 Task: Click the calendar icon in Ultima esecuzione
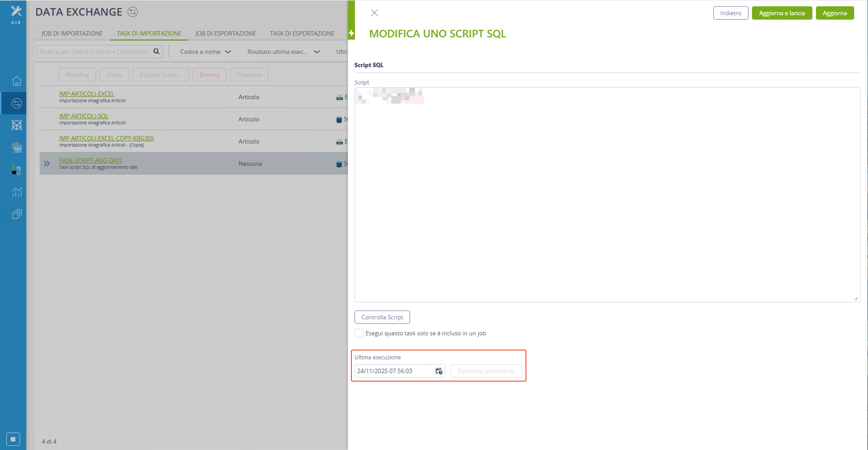[439, 371]
